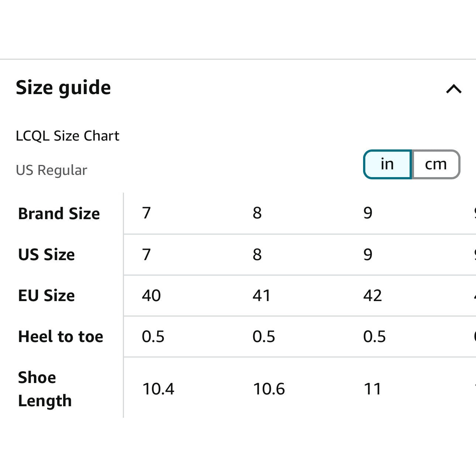Screen dimensions: 476x476
Task: Select Heel to toe 0.5 under size 9
Action: click(x=375, y=337)
